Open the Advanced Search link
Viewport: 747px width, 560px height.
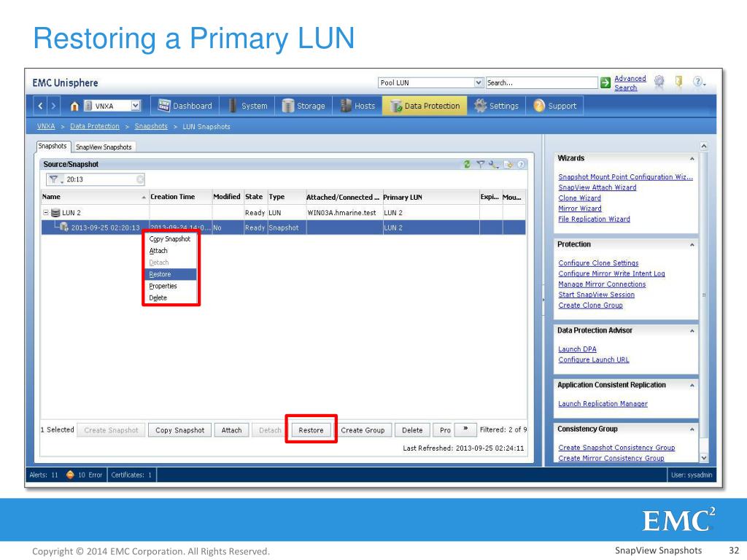pos(630,83)
